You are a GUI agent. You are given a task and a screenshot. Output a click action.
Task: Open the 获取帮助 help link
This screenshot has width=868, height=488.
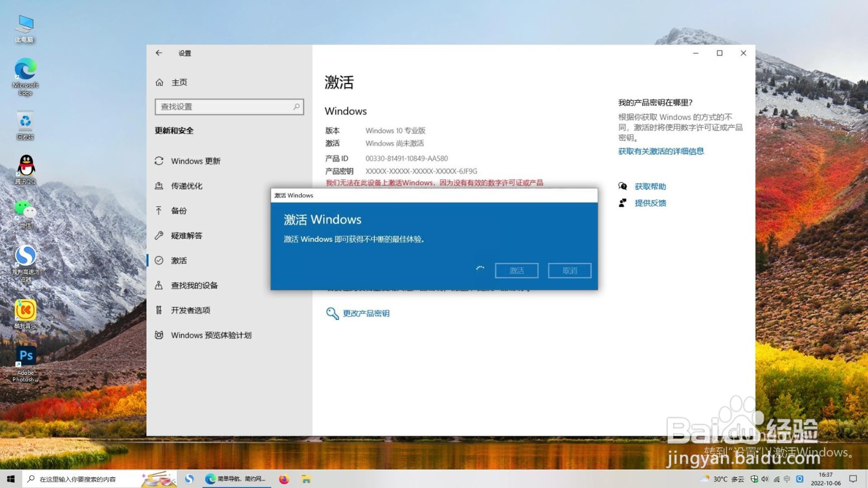649,186
